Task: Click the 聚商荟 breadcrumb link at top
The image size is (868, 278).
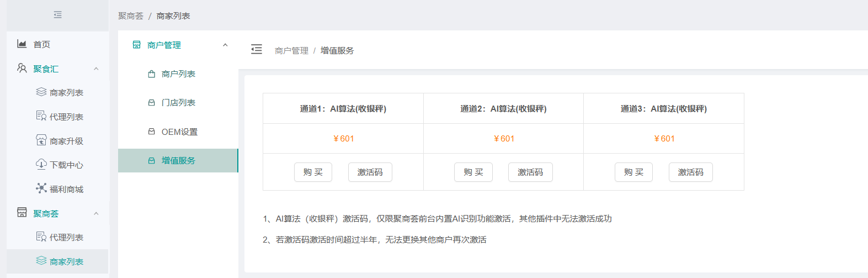Action: [131, 16]
